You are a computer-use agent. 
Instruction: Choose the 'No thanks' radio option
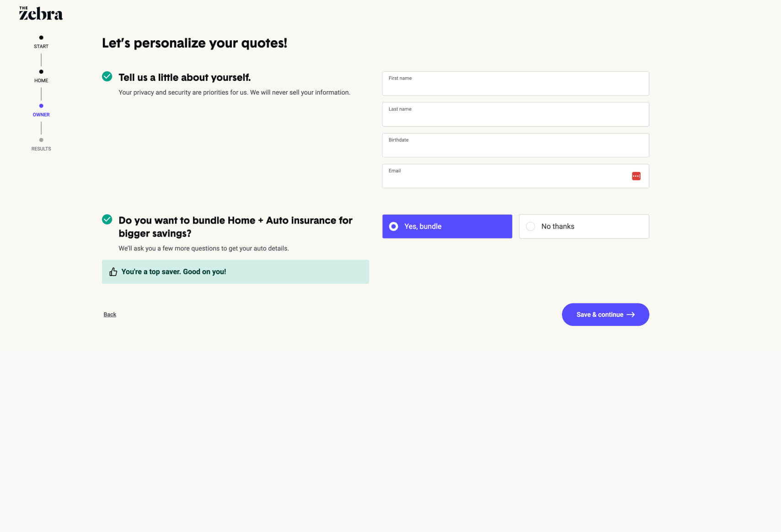(584, 226)
